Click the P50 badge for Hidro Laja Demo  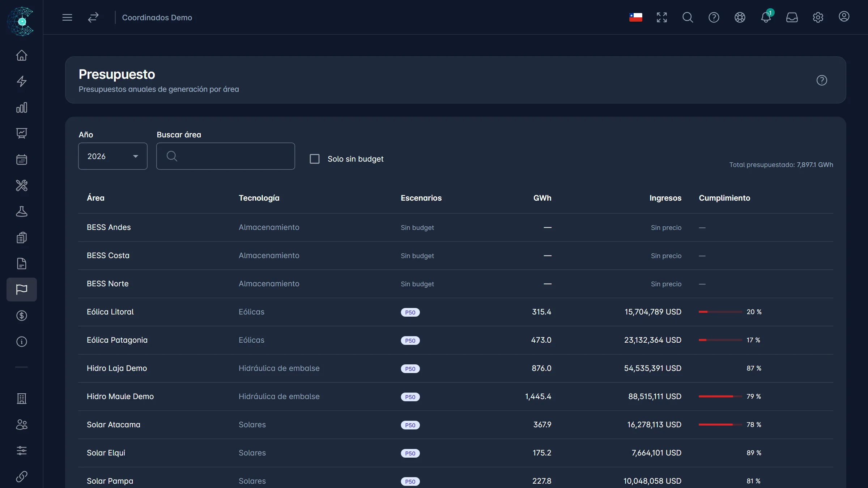coord(410,369)
